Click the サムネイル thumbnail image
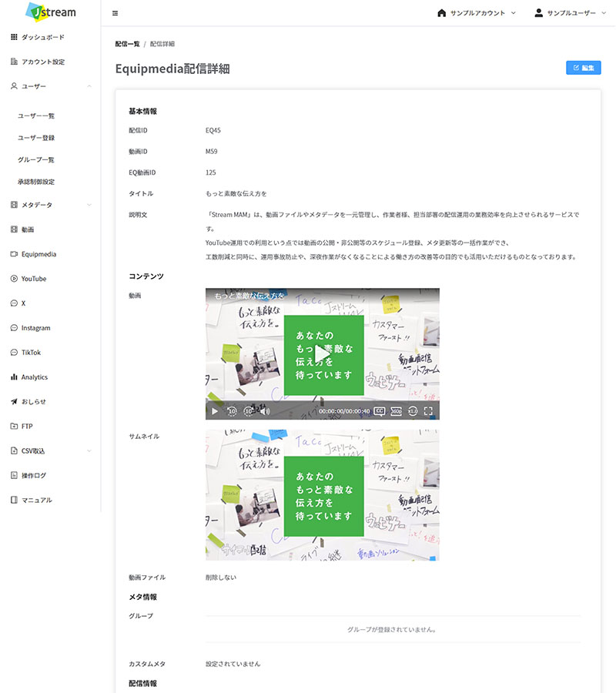The width and height of the screenshot is (616, 693). pyautogui.click(x=323, y=495)
